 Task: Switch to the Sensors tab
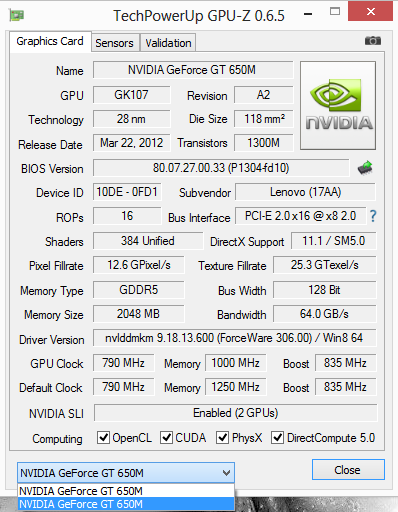coord(114,43)
